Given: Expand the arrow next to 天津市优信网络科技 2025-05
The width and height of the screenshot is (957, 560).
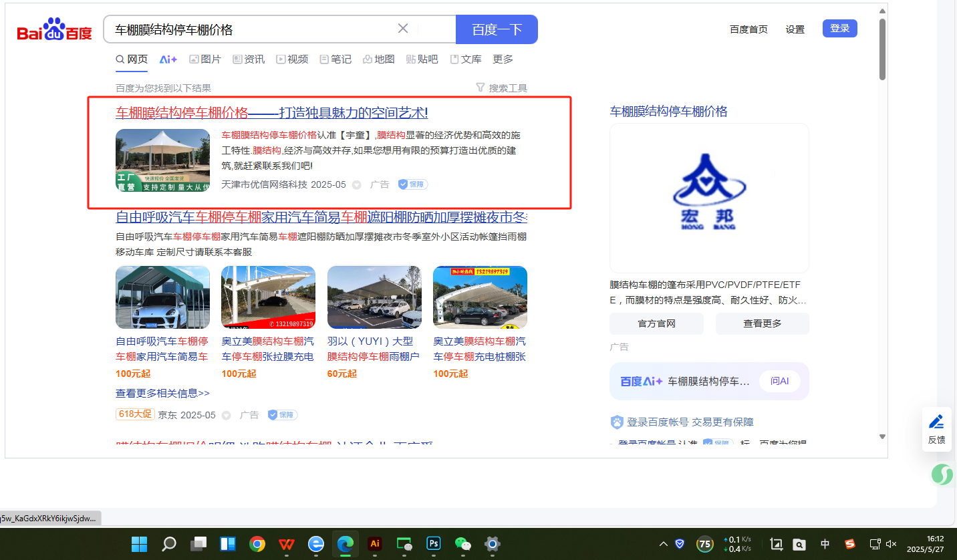Looking at the screenshot, I should click(357, 185).
